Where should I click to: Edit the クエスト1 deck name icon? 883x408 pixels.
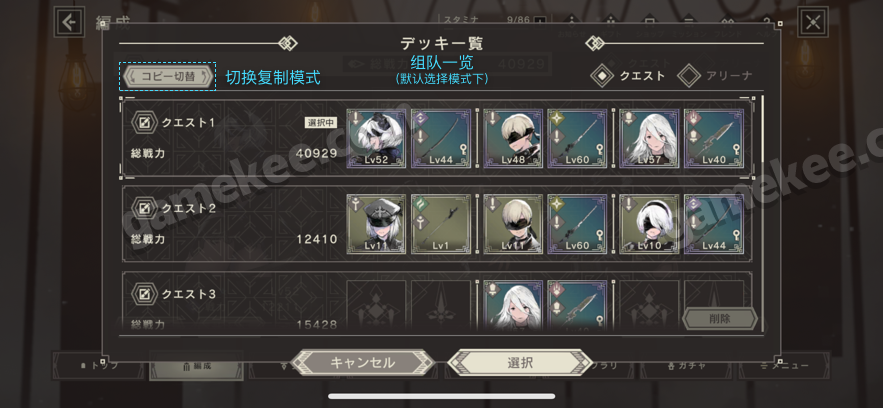coord(144,122)
